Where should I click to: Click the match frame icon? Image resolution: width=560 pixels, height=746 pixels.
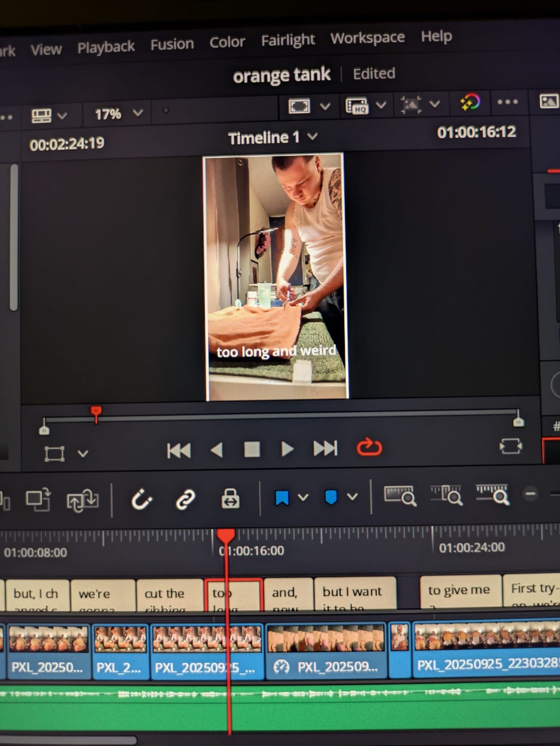[x=510, y=446]
